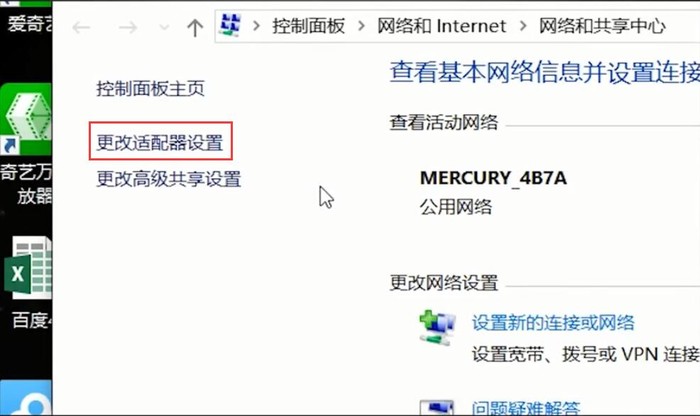
Task: Go up one level with up arrow
Action: (x=195, y=28)
